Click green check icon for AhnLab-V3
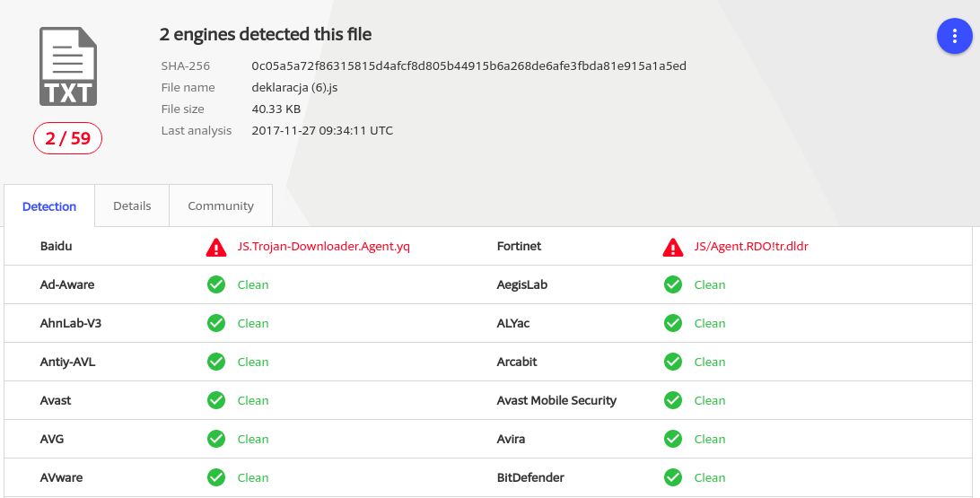The image size is (980, 498). (x=215, y=324)
